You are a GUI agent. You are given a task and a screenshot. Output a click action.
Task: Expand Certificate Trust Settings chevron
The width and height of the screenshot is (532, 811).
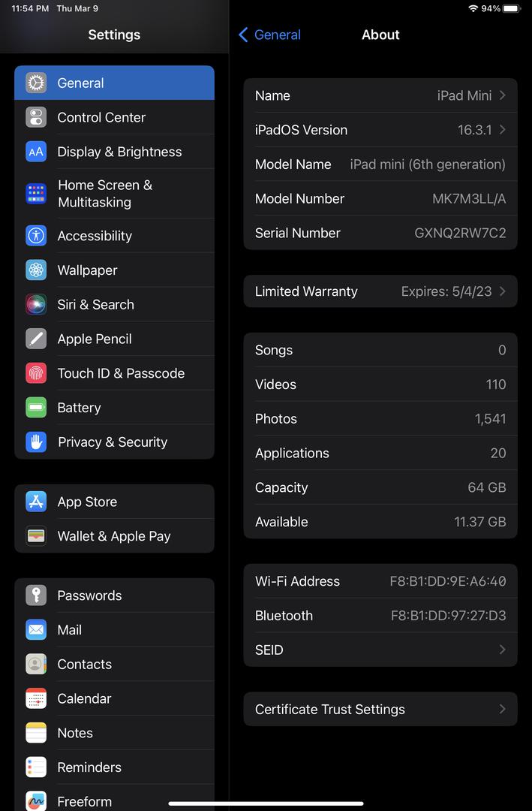coord(502,709)
